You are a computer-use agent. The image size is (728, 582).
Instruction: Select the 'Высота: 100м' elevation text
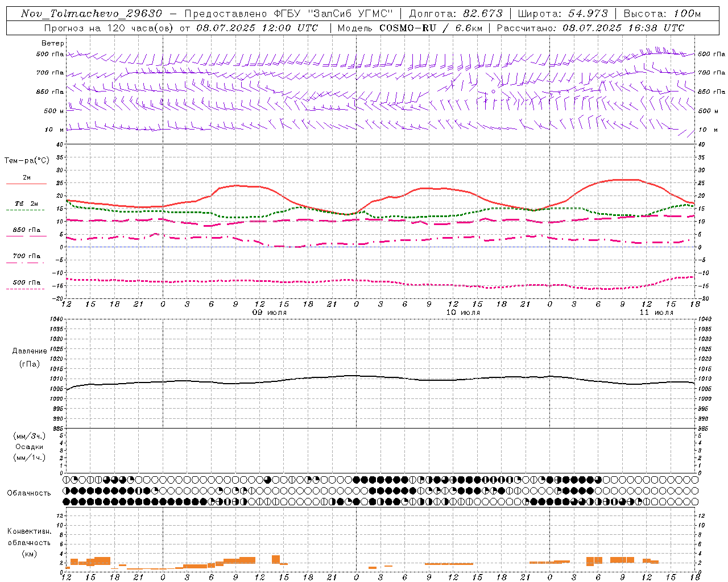[662, 14]
